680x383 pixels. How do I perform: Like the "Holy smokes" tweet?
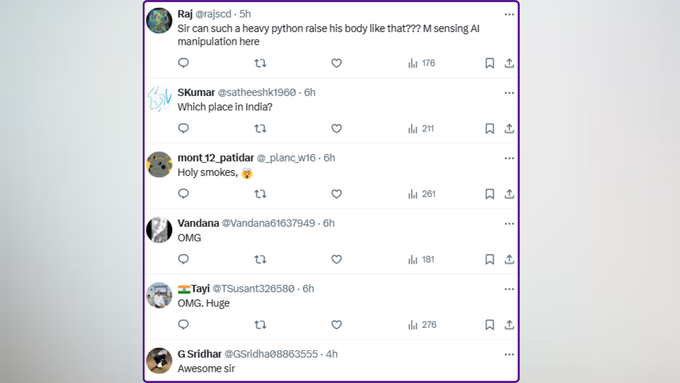pyautogui.click(x=337, y=194)
